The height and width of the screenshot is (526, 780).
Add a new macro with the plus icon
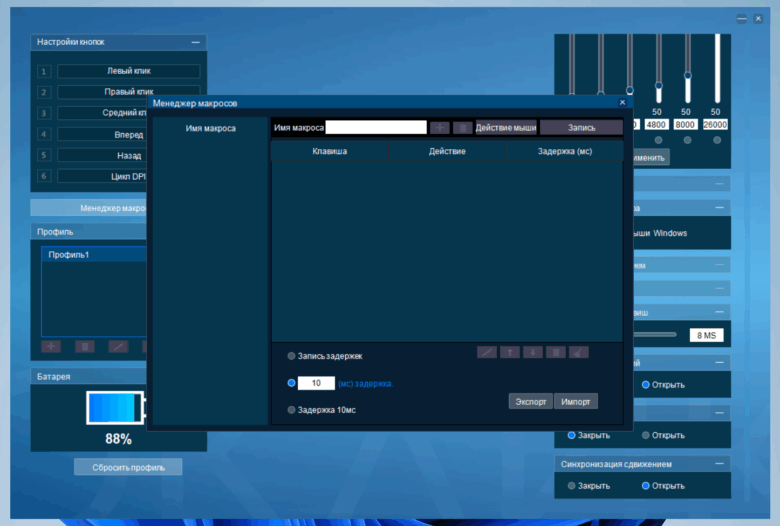(x=440, y=128)
